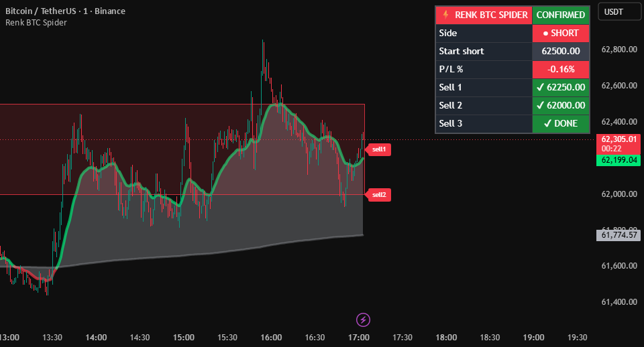Click the 19:30 time axis label

577,338
